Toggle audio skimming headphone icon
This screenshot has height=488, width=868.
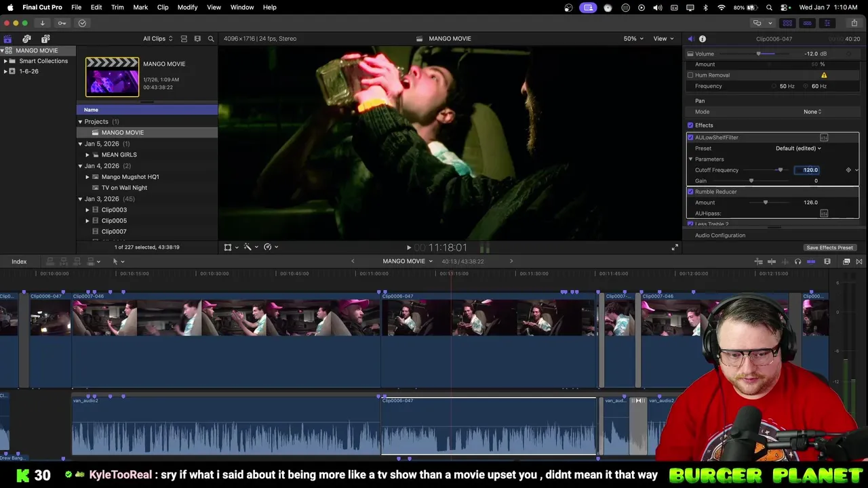[797, 262]
